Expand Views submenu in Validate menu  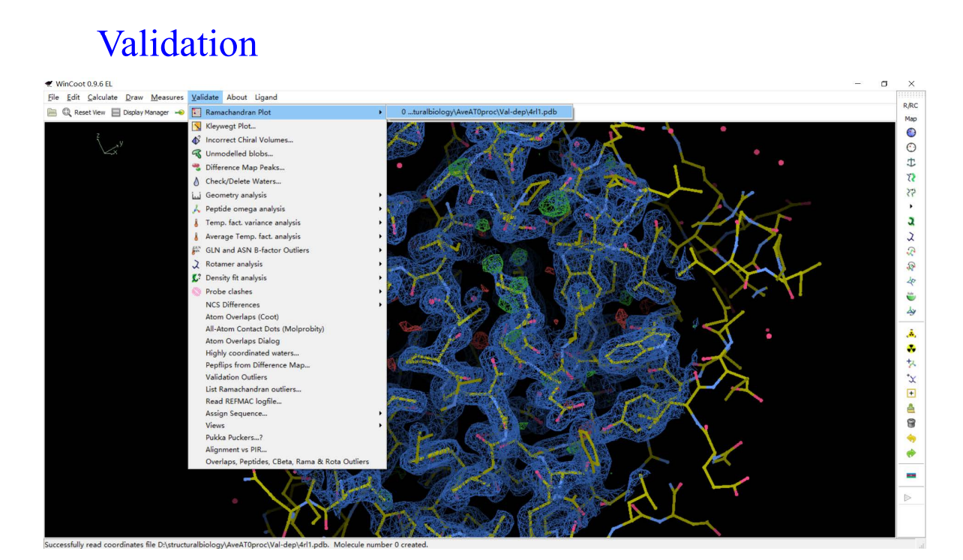pyautogui.click(x=287, y=425)
